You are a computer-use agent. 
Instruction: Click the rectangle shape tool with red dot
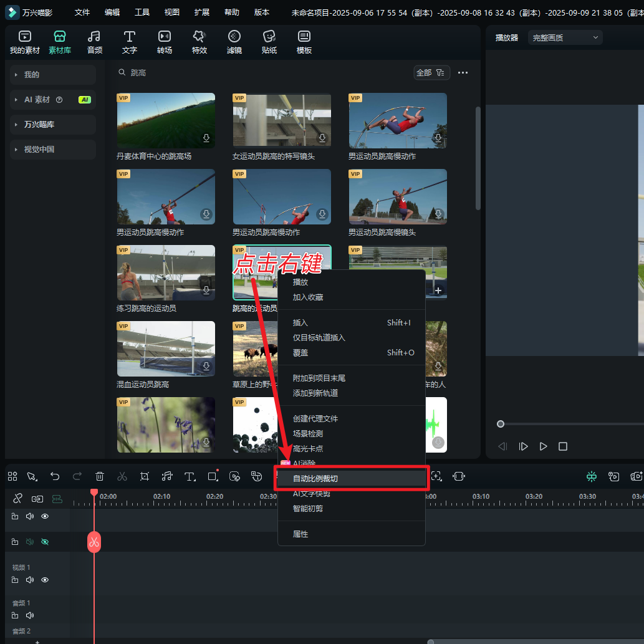[x=213, y=476]
